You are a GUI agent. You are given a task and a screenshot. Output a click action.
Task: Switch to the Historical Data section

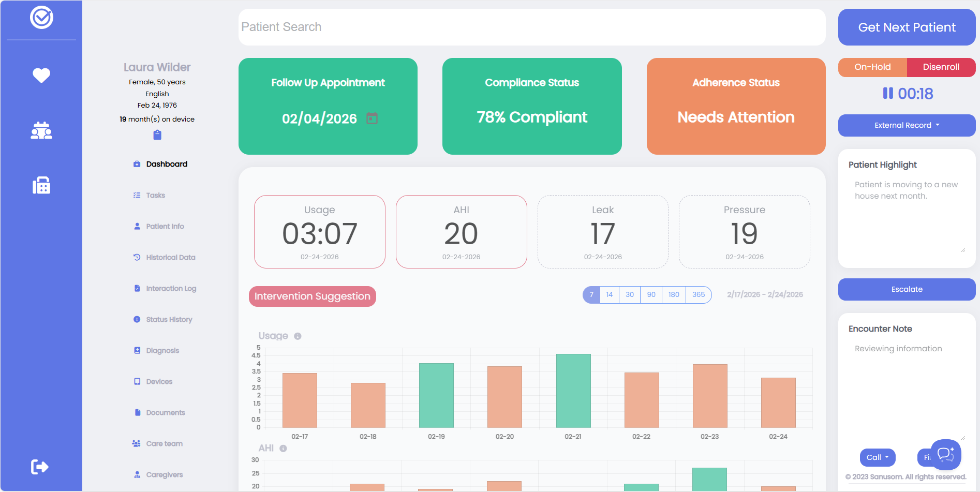[171, 257]
